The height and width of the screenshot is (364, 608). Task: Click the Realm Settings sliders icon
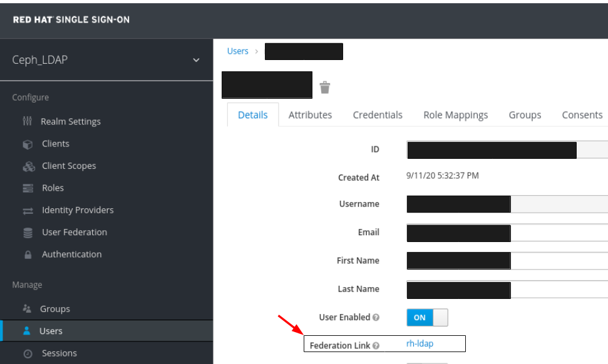point(27,121)
